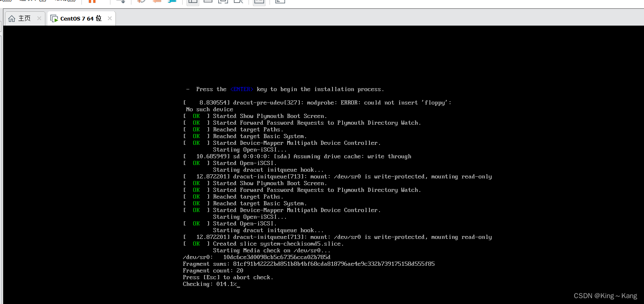Click the 'Fragment count: 20' line
This screenshot has width=644, height=304.
[213, 270]
